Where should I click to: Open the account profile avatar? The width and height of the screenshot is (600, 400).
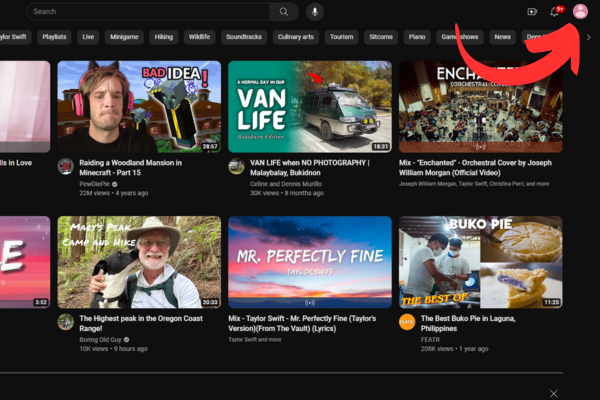pyautogui.click(x=580, y=11)
